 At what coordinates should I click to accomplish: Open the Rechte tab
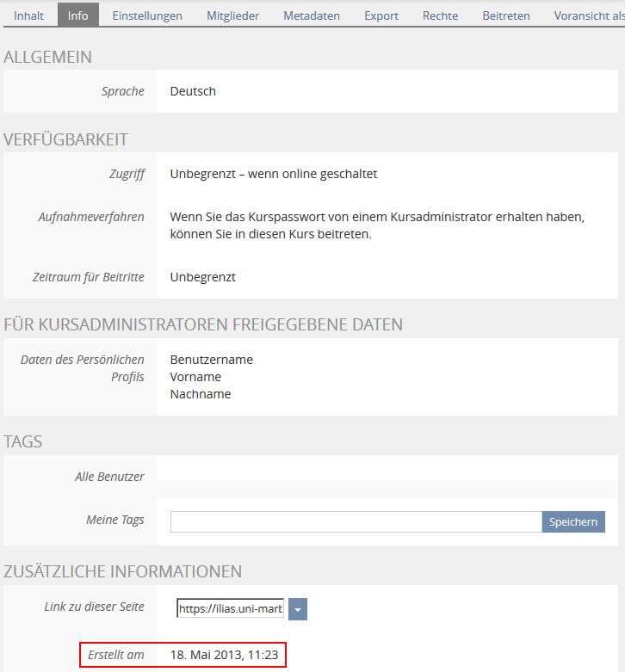[x=440, y=15]
